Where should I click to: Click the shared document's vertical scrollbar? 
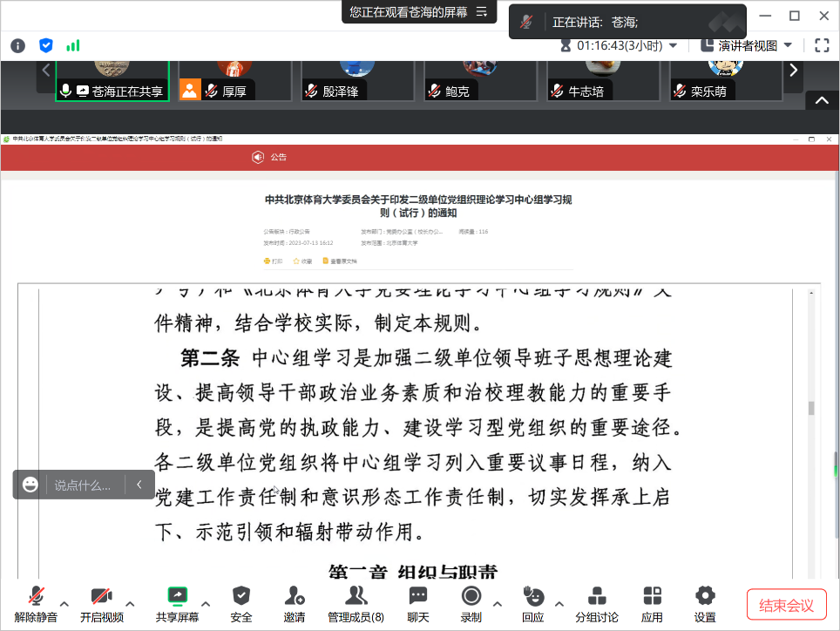[812, 408]
